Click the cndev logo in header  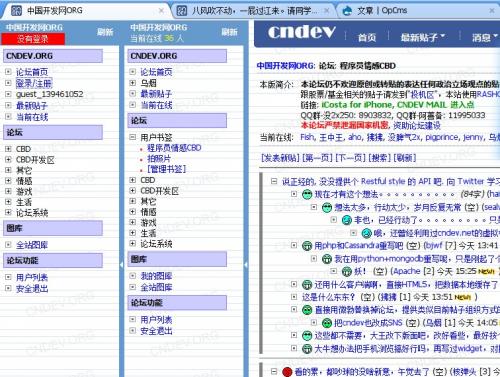pyautogui.click(x=301, y=32)
